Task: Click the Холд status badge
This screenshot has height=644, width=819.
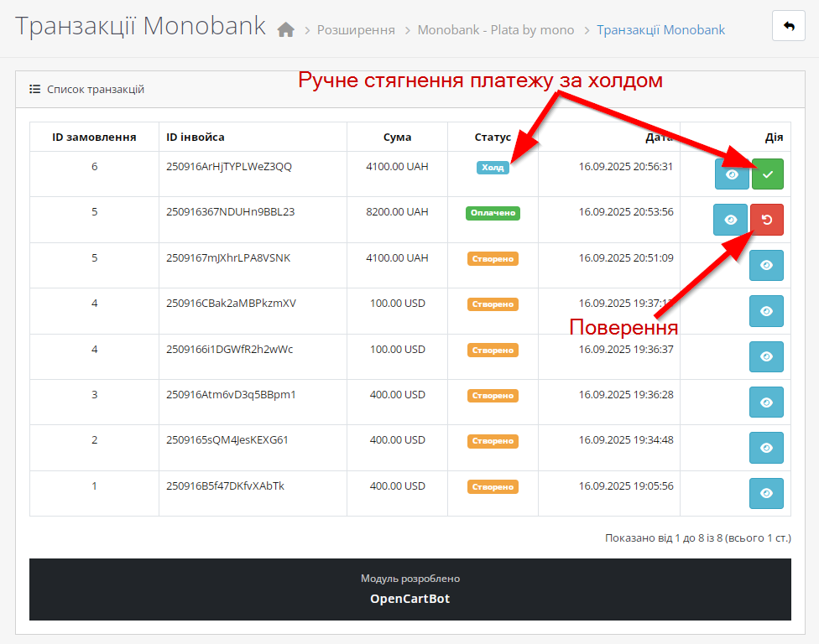Action: coord(493,168)
